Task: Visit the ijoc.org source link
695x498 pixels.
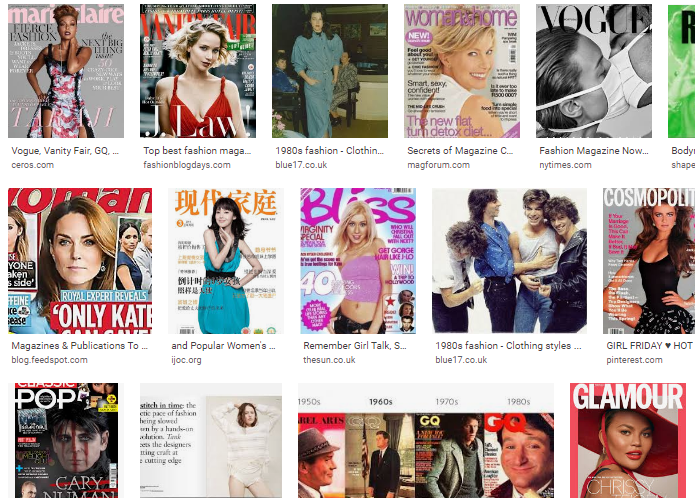Action: click(186, 360)
